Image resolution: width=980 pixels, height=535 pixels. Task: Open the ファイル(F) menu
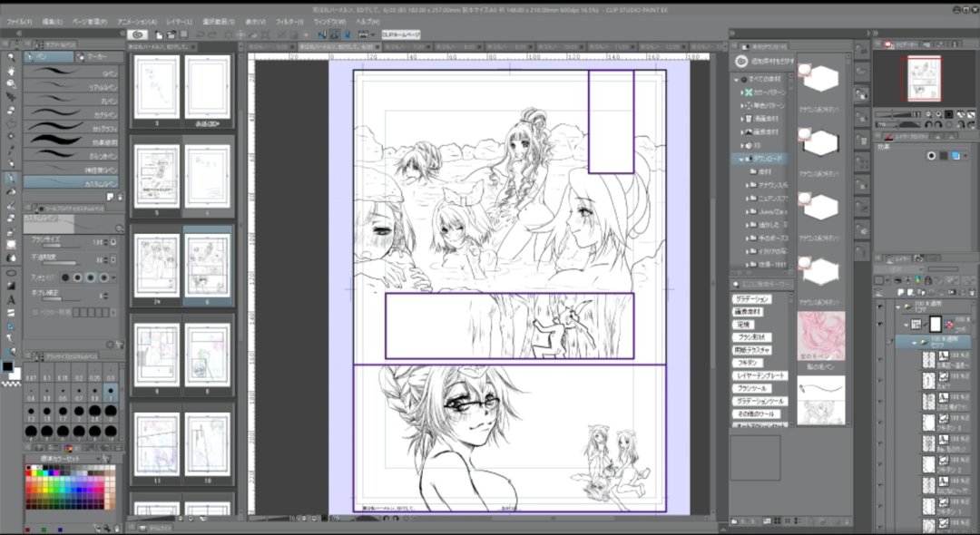click(19, 21)
